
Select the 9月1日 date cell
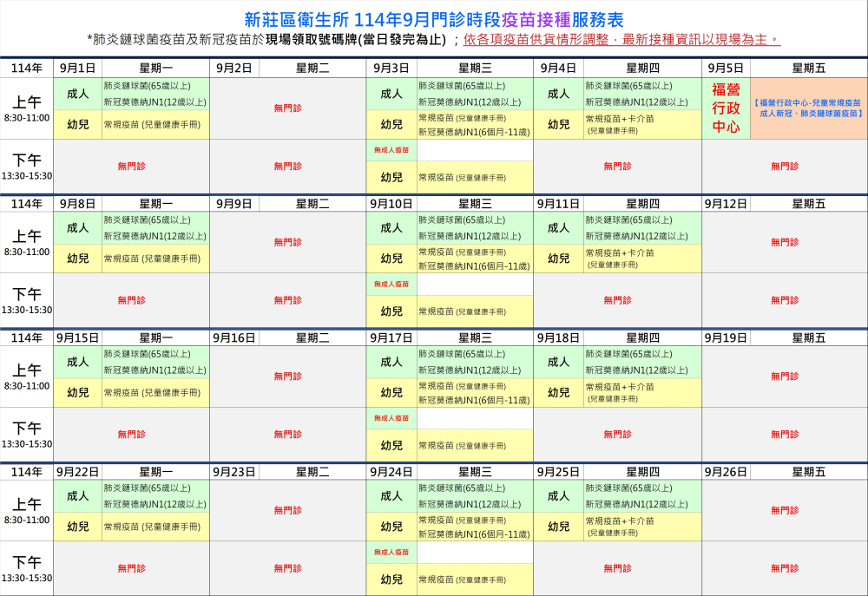[77, 68]
